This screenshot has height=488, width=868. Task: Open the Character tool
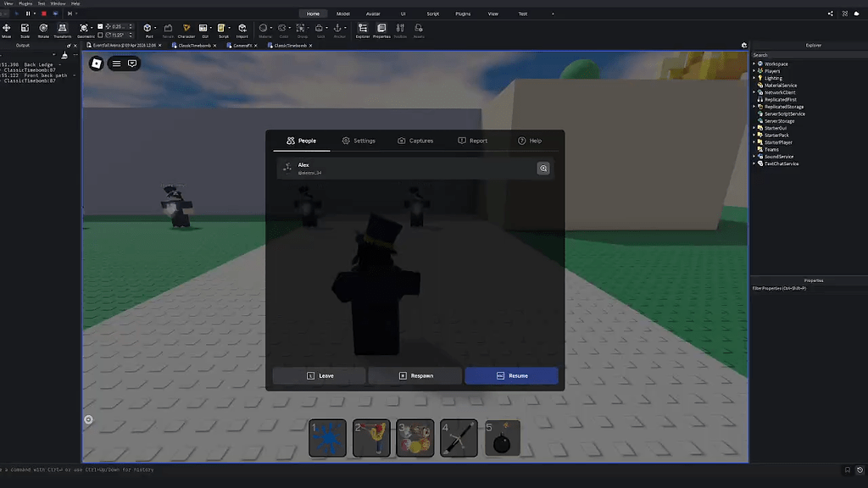[186, 30]
